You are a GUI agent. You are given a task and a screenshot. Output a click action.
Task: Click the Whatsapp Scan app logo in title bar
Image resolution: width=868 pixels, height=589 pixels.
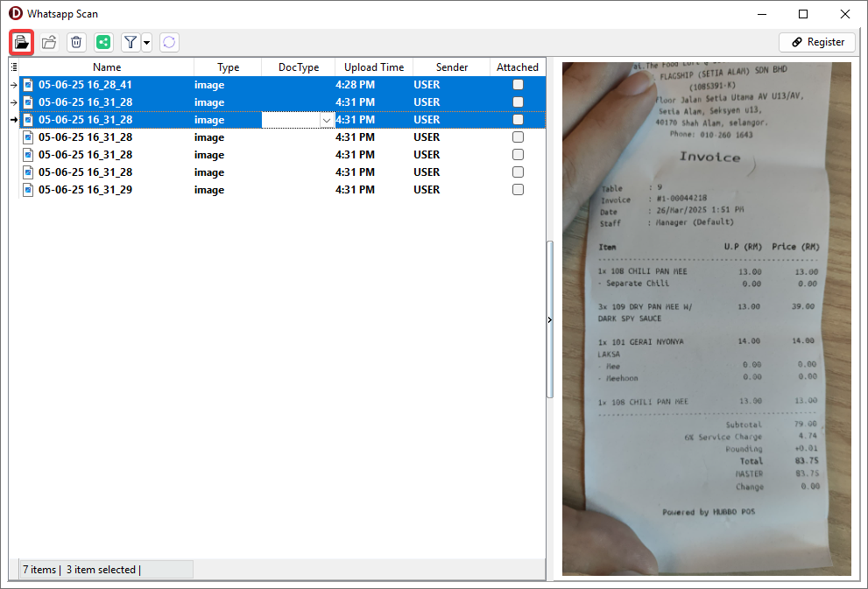[x=16, y=13]
